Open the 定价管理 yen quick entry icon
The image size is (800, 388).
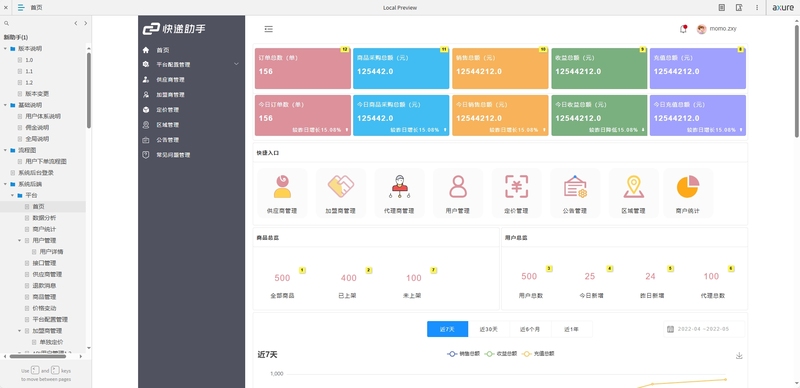516,186
